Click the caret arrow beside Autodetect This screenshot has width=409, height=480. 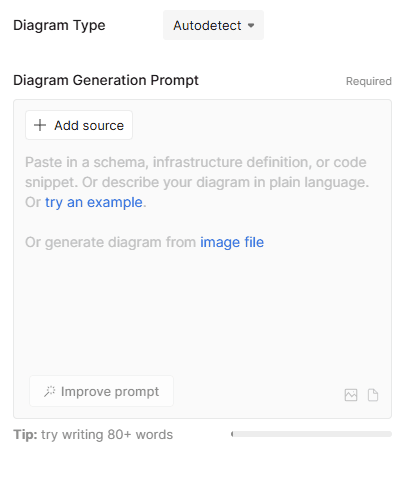click(251, 25)
